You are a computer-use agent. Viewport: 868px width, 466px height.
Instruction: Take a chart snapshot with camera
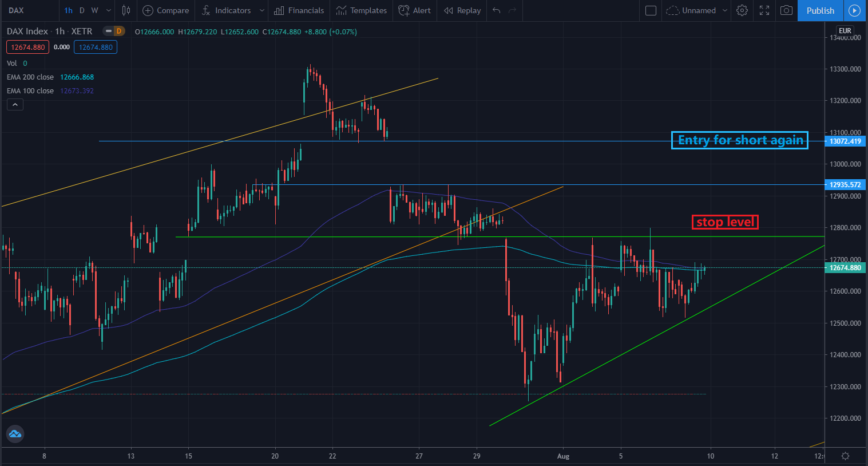(787, 10)
